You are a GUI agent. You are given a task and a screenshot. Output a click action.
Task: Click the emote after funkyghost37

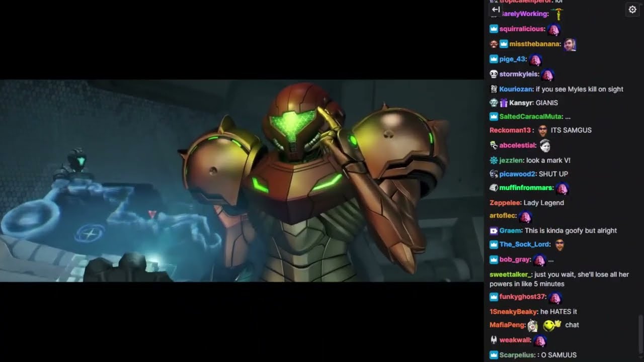pos(555,298)
